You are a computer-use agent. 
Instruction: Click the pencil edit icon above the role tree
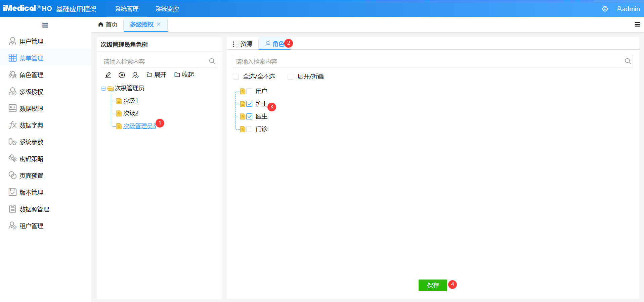pos(108,74)
